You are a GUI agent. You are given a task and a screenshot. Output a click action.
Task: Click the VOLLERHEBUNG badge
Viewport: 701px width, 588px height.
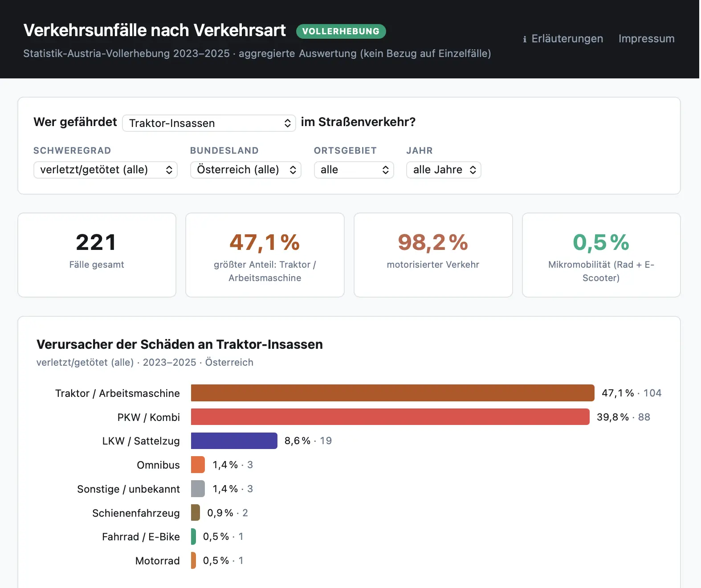341,31
